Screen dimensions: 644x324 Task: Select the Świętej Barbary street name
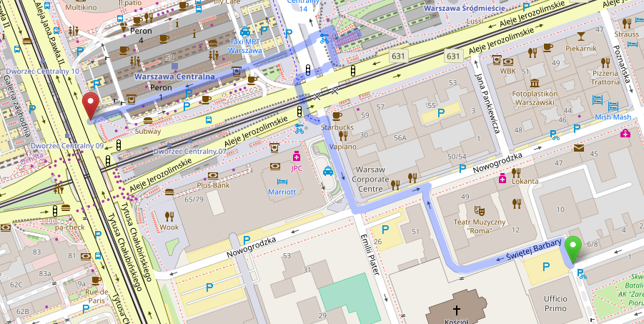point(533,250)
